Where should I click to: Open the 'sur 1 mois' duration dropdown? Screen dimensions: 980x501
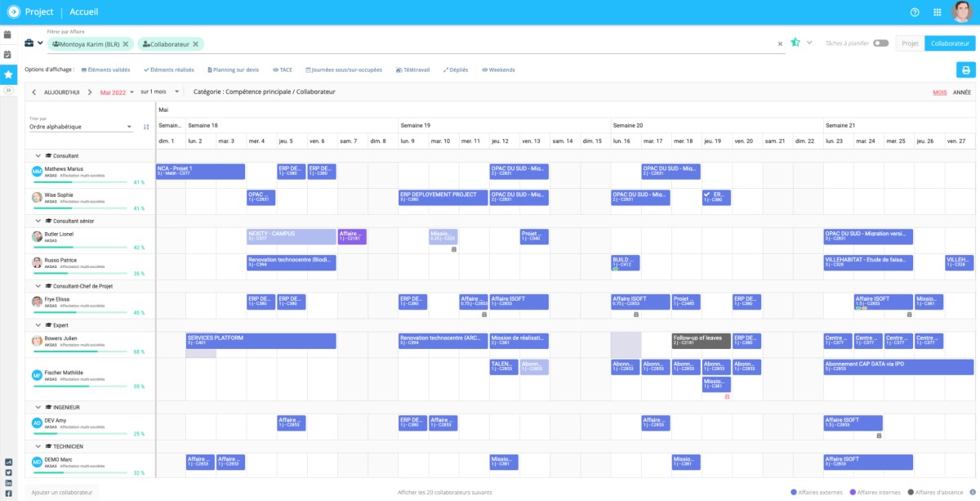159,92
